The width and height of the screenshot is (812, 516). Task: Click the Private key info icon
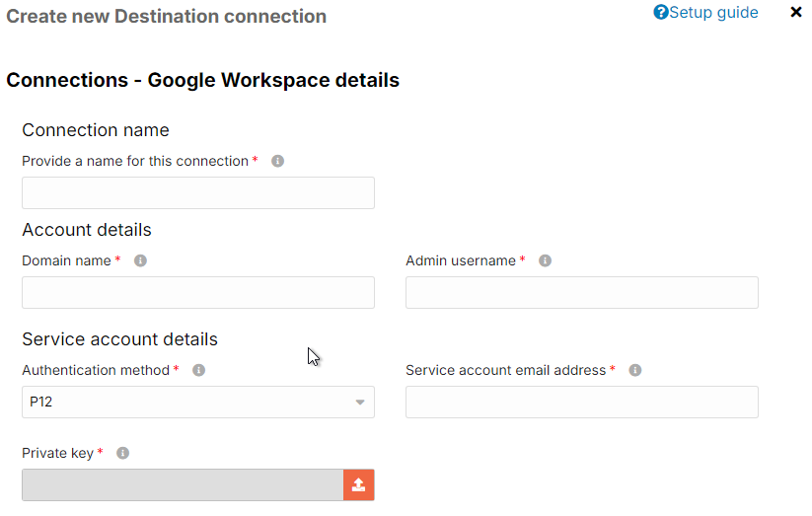(x=122, y=453)
